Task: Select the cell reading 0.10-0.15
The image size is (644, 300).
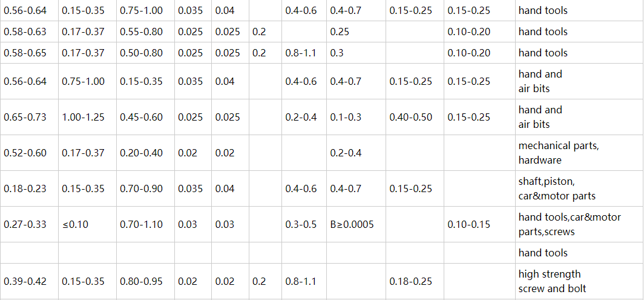Action: pos(469,224)
